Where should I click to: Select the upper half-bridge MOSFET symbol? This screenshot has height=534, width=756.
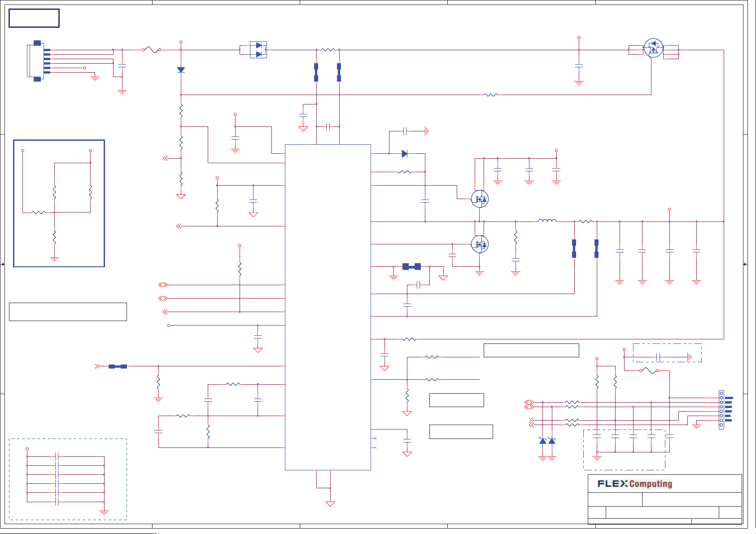coord(480,199)
